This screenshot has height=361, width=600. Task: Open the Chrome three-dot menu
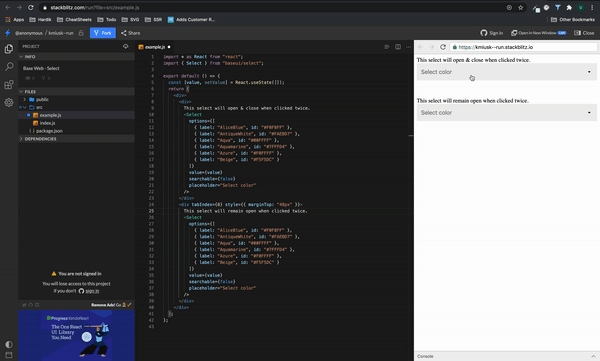click(x=592, y=7)
